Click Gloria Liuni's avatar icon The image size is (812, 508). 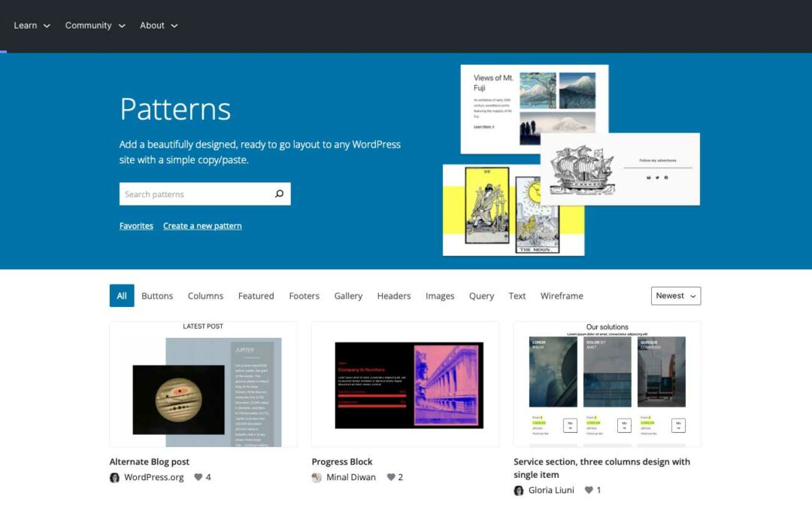pyautogui.click(x=519, y=491)
